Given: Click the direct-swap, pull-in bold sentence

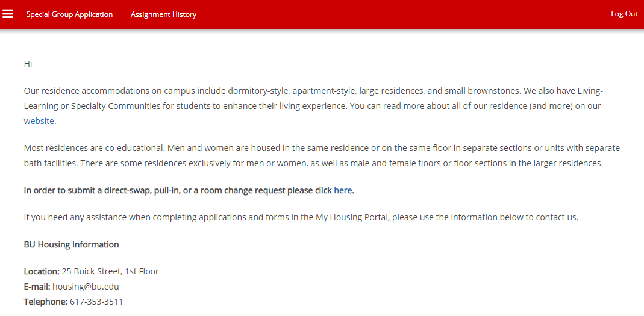Looking at the screenshot, I should click(189, 190).
